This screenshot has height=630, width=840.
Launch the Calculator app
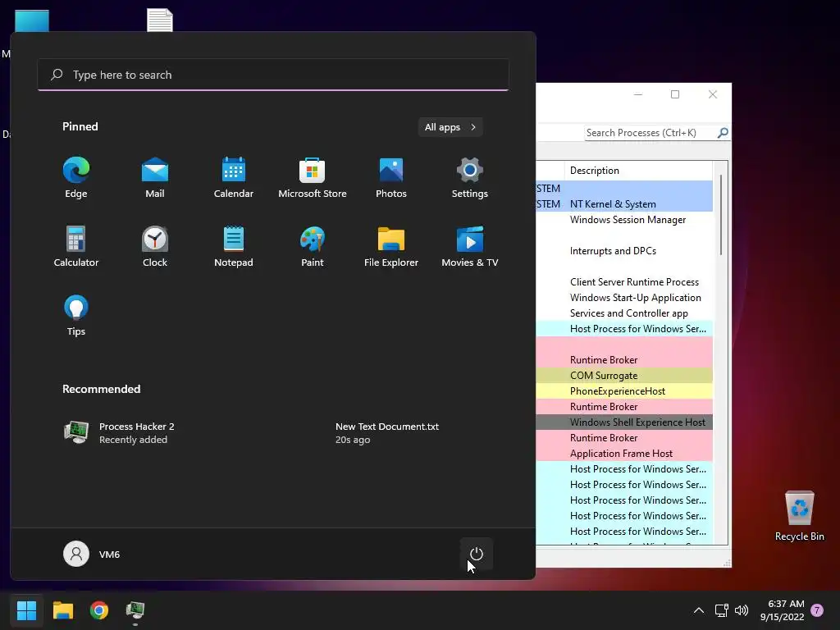tap(76, 247)
